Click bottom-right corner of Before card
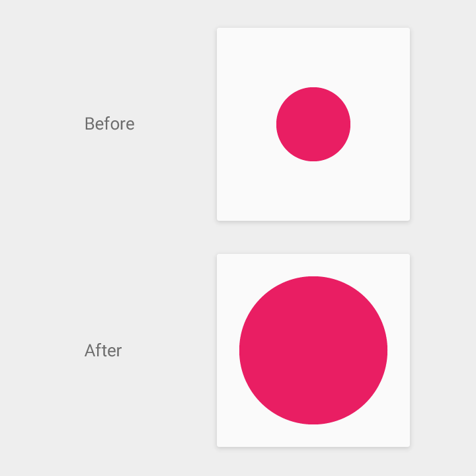Image resolution: width=476 pixels, height=476 pixels. pos(409,219)
